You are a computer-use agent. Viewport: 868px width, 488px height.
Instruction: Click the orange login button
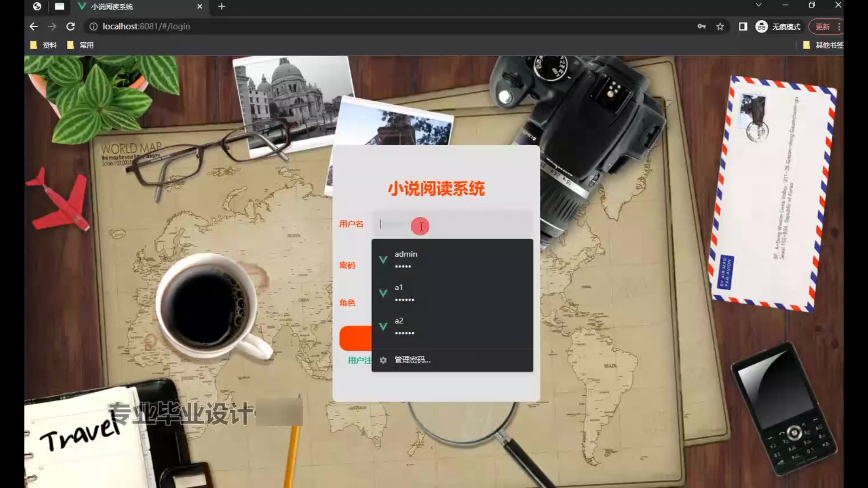[x=355, y=338]
